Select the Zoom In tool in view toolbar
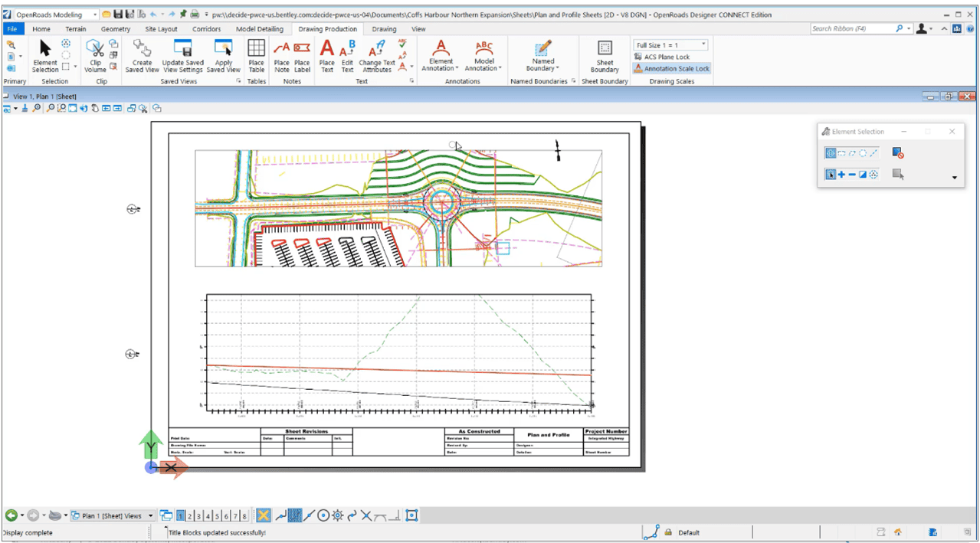This screenshot has width=980, height=543. coord(36,108)
